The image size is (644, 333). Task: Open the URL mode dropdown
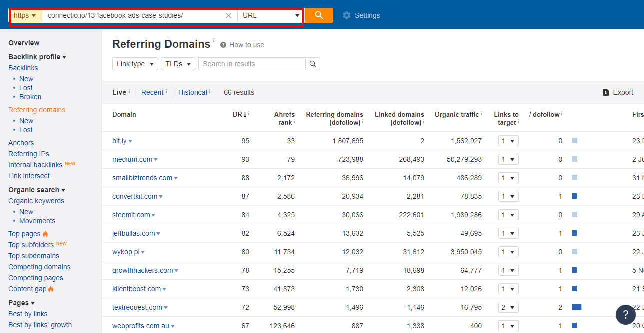270,15
